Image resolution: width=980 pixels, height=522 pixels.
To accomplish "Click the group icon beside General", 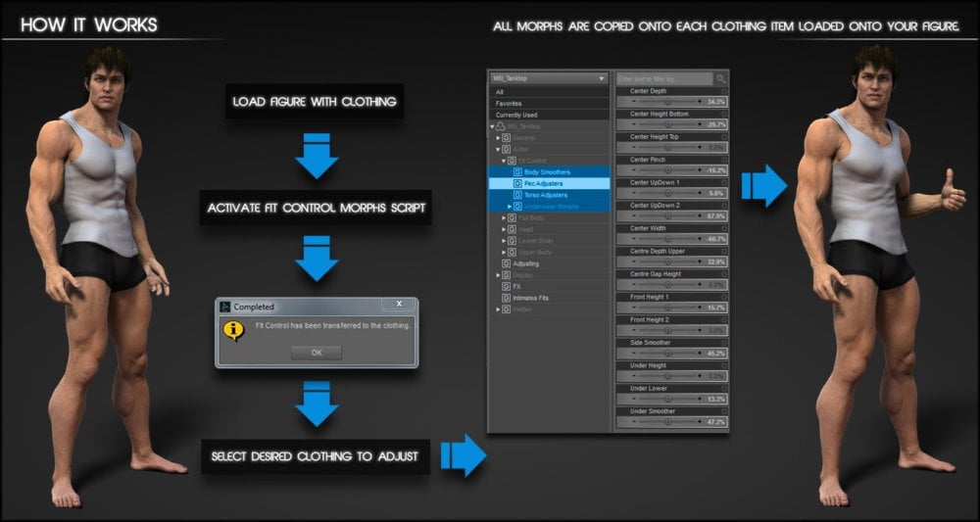I will coord(507,137).
